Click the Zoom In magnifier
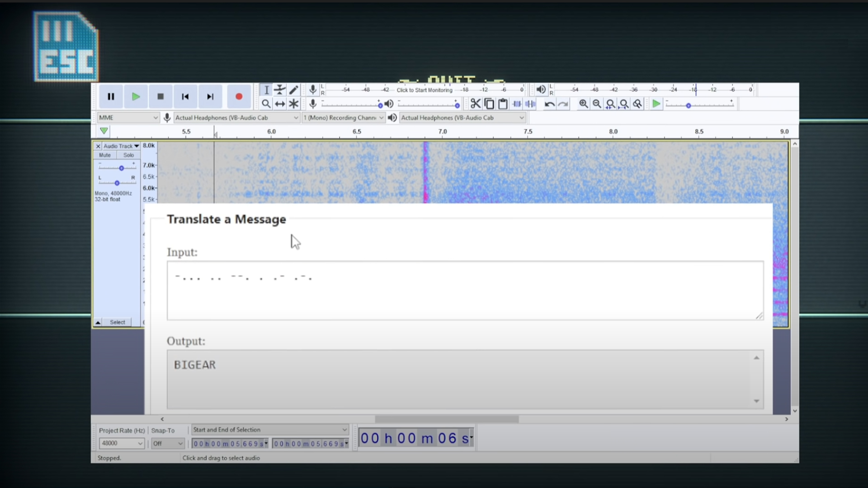This screenshot has height=488, width=868. click(583, 104)
